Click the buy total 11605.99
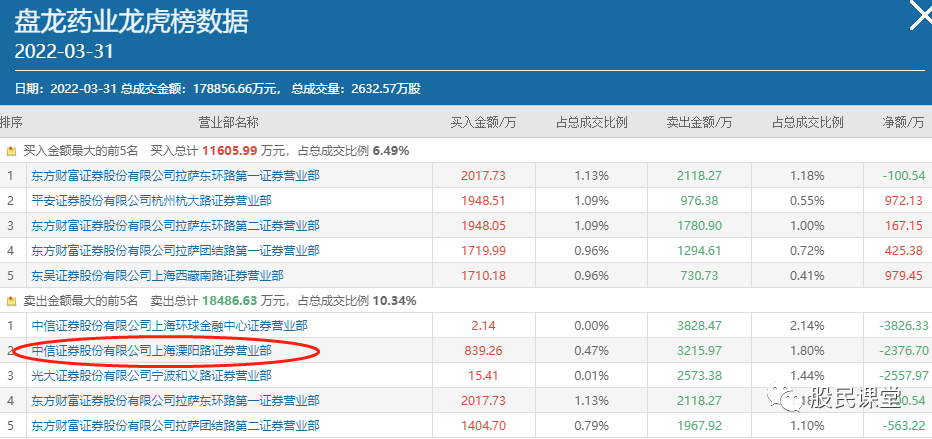Screen dimensions: 932x439 [x=229, y=151]
